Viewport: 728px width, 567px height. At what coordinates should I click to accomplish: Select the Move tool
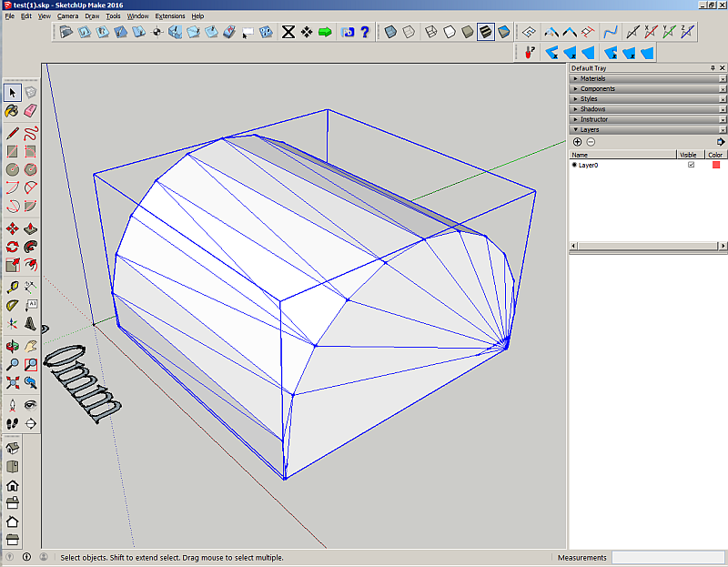[12, 228]
